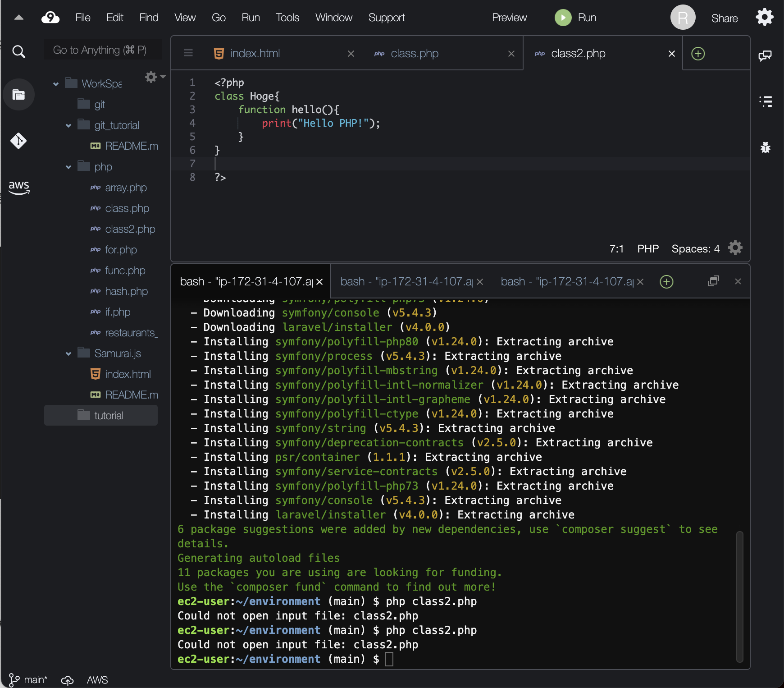
Task: Open file tree settings gear dropdown
Action: point(154,77)
